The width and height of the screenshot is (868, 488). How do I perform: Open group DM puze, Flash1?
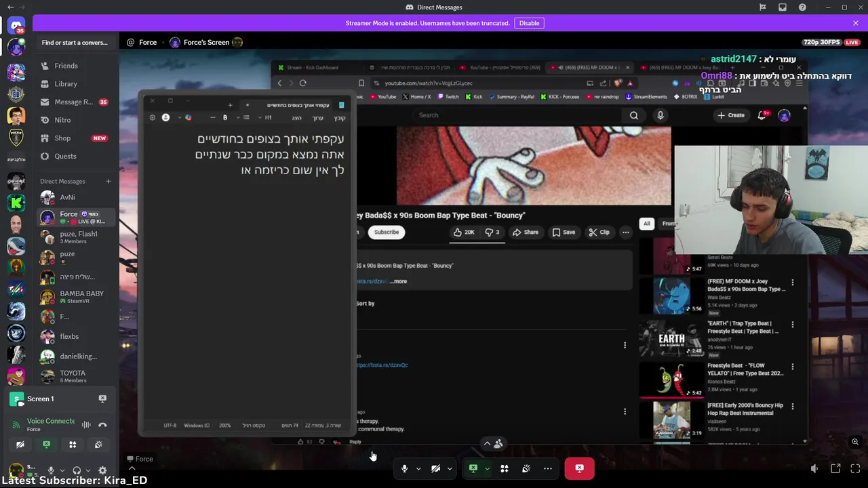[x=75, y=237]
